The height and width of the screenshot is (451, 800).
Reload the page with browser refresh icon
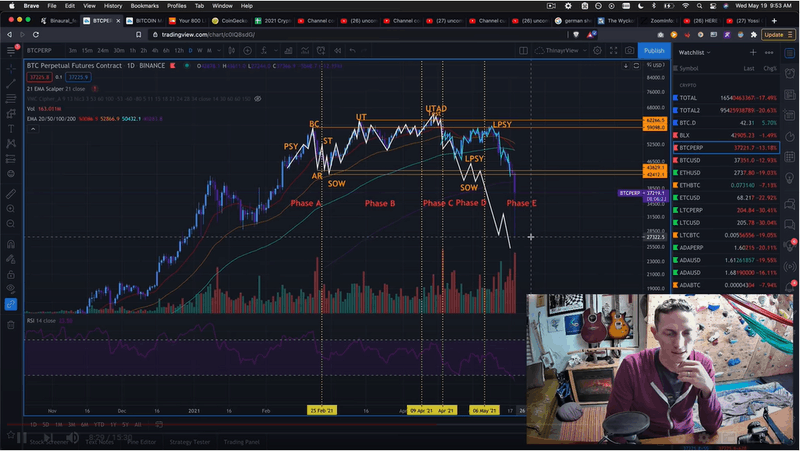36,35
